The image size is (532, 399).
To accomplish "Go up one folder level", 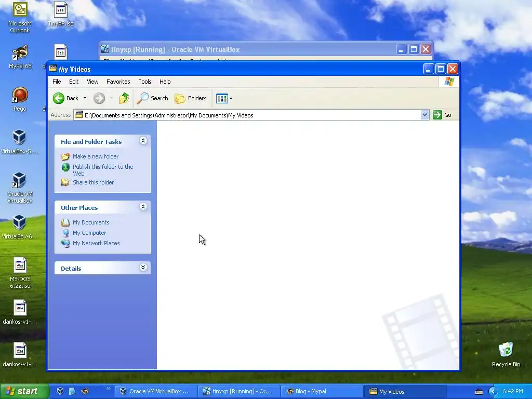I will pos(124,98).
